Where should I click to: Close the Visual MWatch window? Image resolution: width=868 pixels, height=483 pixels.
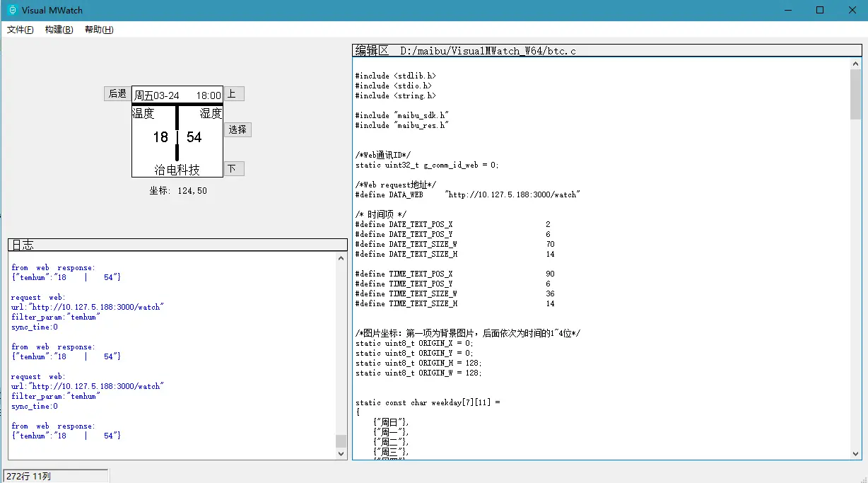coord(852,10)
